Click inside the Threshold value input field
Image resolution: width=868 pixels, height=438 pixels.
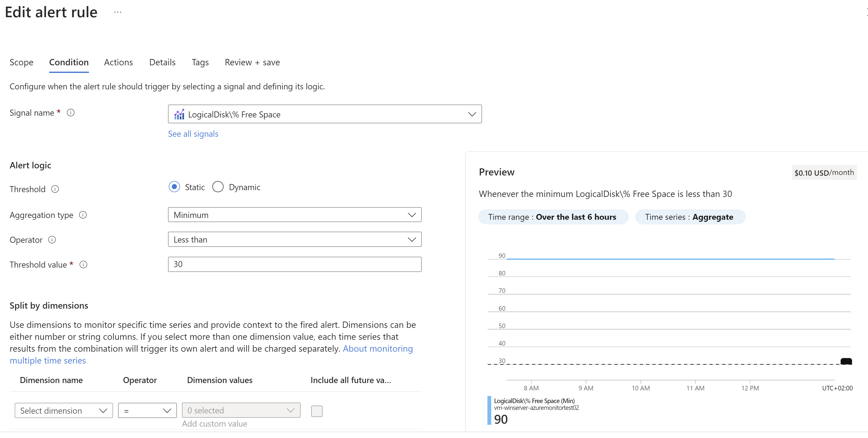[294, 264]
